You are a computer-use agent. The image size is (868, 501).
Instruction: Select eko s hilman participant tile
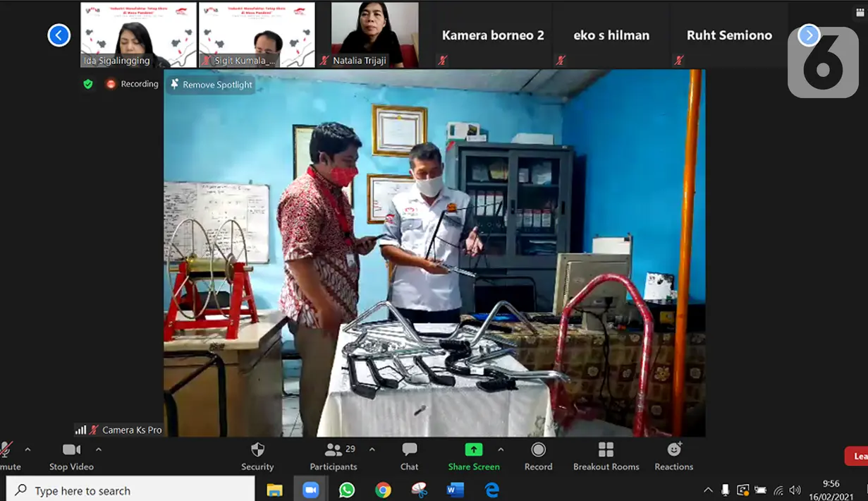(611, 35)
